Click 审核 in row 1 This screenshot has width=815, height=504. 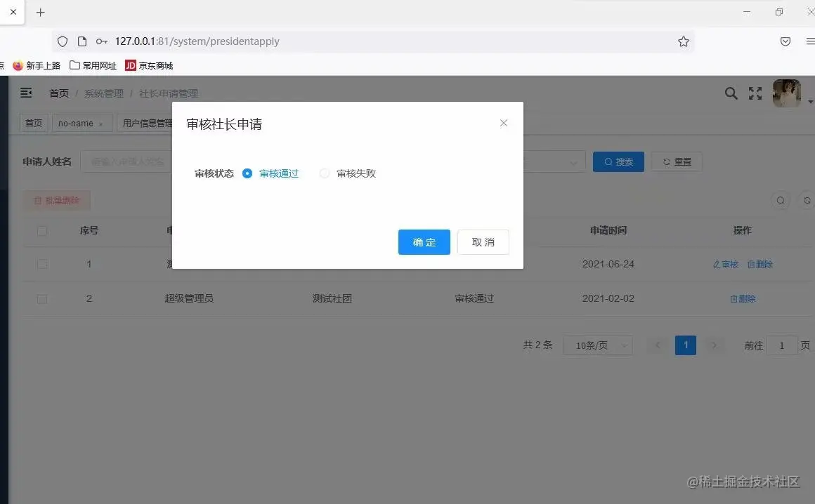(726, 264)
